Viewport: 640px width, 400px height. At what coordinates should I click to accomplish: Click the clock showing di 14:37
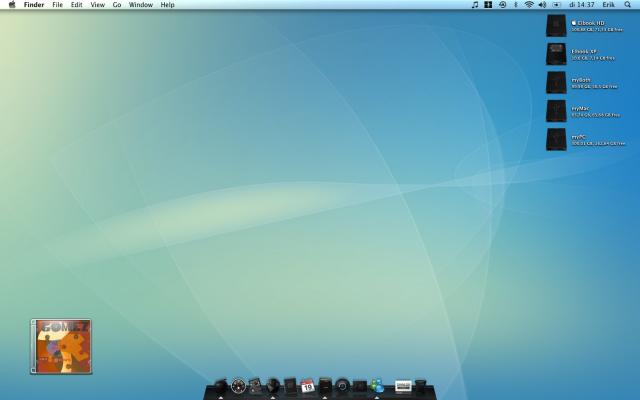click(582, 5)
